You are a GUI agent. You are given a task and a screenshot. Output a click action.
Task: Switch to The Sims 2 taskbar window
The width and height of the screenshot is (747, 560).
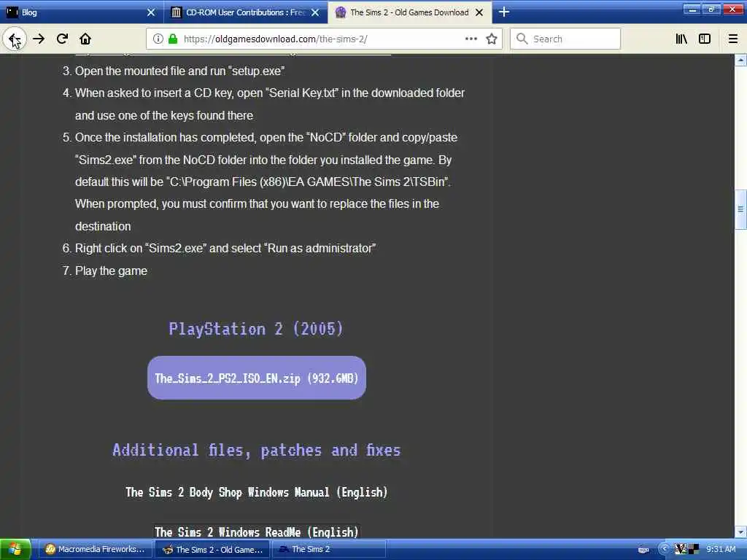click(x=329, y=550)
